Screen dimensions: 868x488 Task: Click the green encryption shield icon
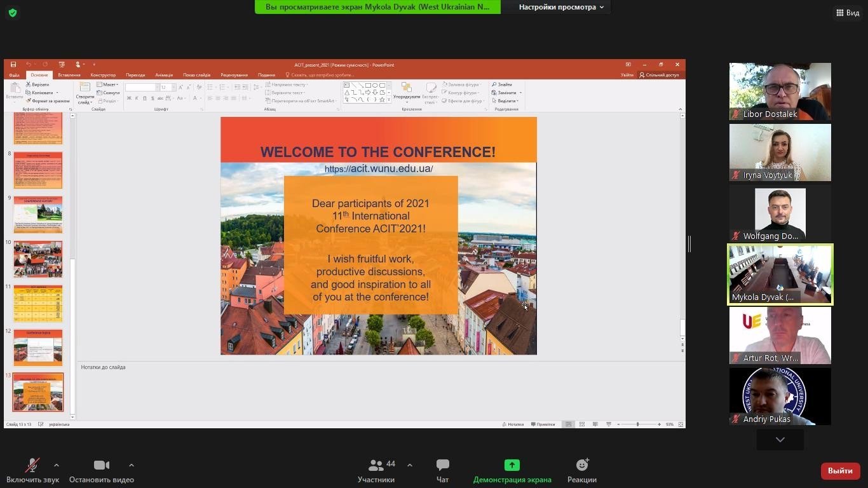point(13,13)
